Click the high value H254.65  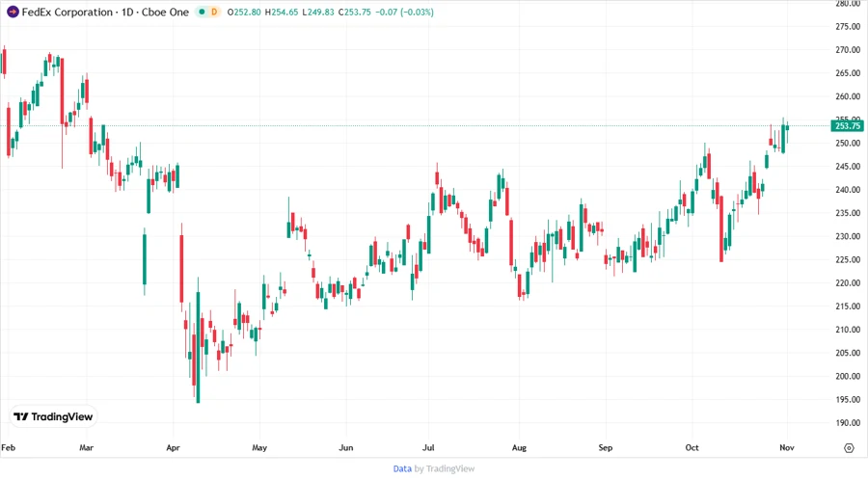point(282,12)
